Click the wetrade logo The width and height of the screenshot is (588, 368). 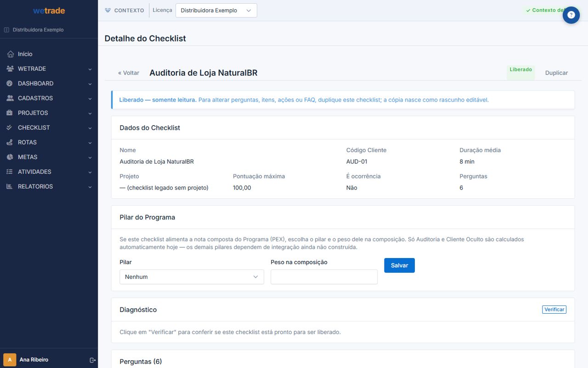click(x=49, y=11)
